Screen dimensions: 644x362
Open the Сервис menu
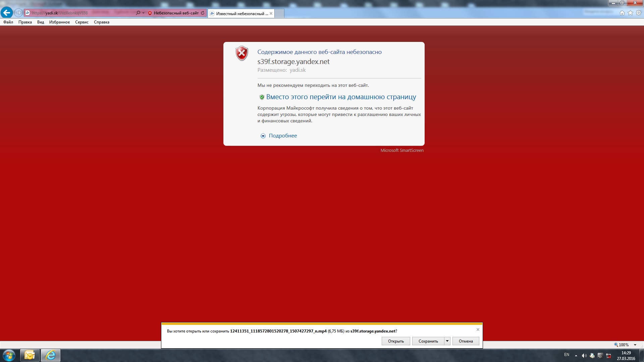click(82, 22)
